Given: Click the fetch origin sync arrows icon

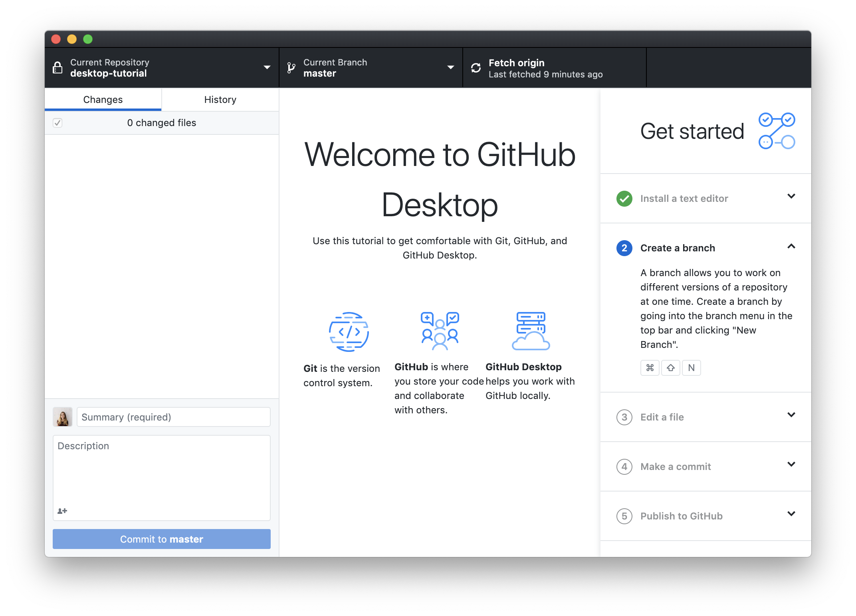Looking at the screenshot, I should (476, 68).
